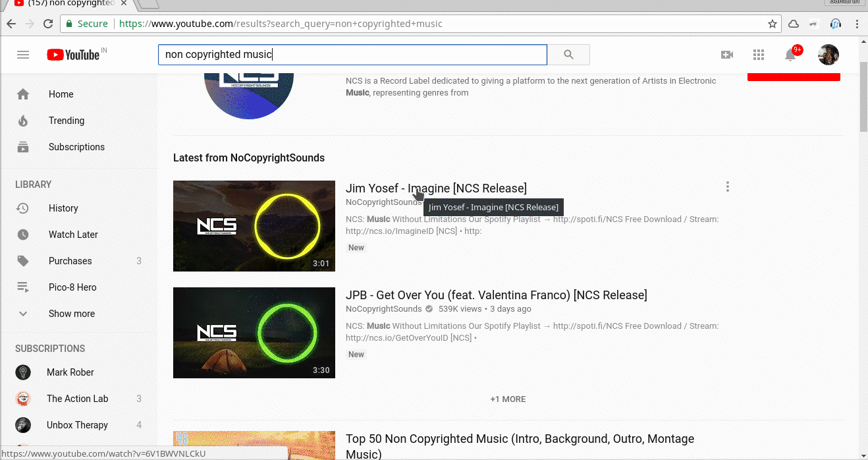The height and width of the screenshot is (460, 868).
Task: Open Subscriptions in the sidebar
Action: pos(78,147)
